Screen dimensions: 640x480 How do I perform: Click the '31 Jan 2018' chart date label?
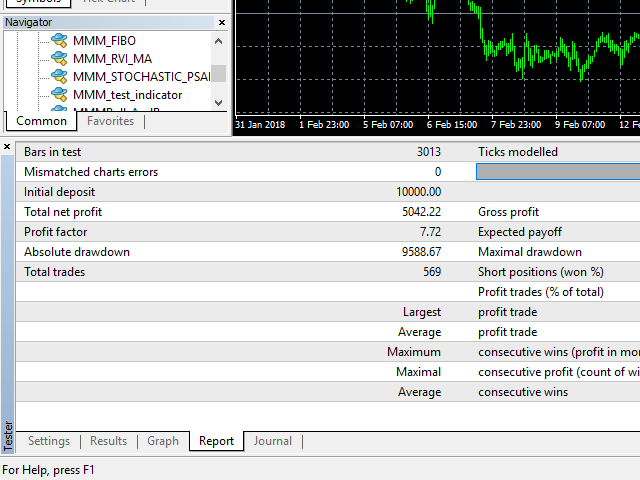click(260, 124)
